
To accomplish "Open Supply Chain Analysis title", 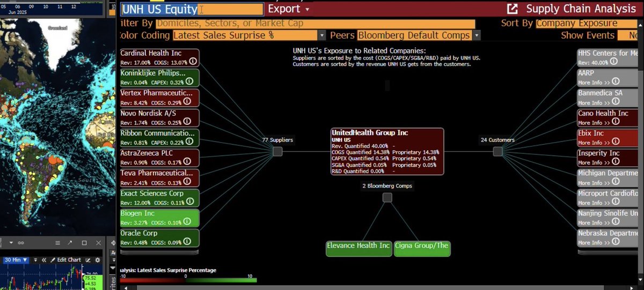I will (581, 9).
